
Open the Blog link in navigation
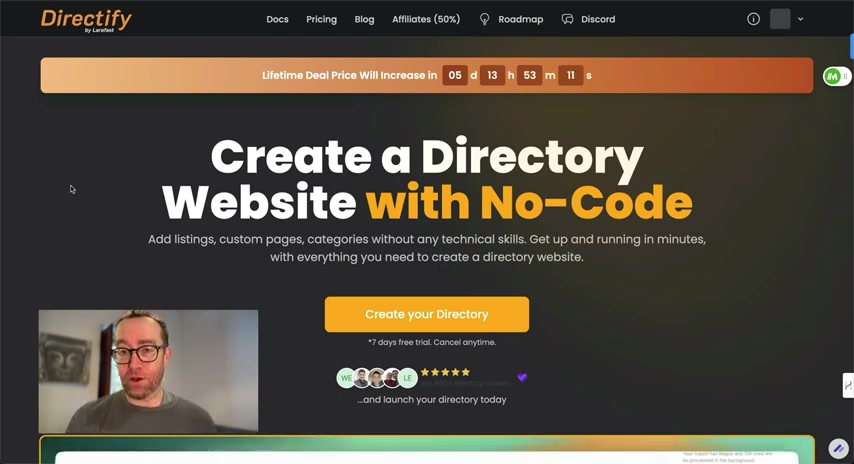coord(364,19)
